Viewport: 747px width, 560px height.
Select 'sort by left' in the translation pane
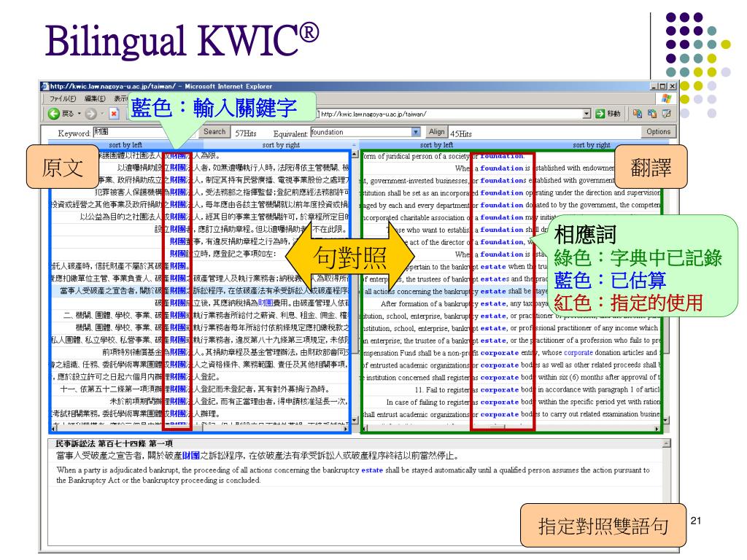436,145
